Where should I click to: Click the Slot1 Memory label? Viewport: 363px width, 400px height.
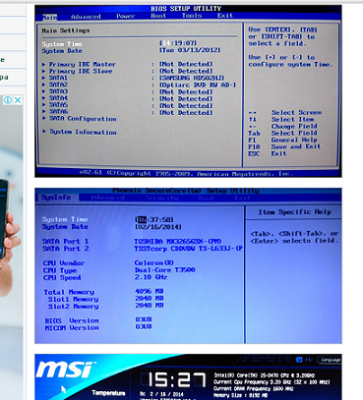(x=73, y=299)
